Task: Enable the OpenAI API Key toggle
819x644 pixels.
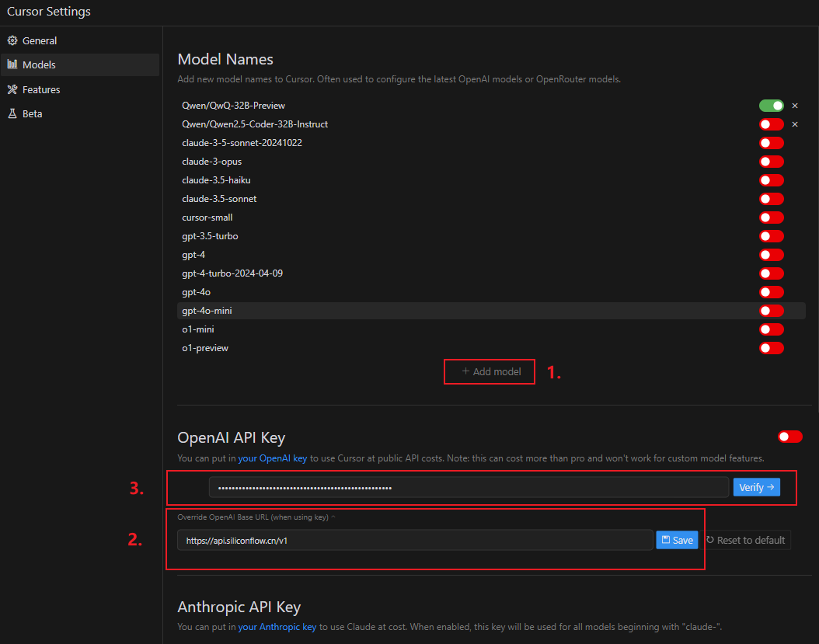Action: (x=789, y=437)
